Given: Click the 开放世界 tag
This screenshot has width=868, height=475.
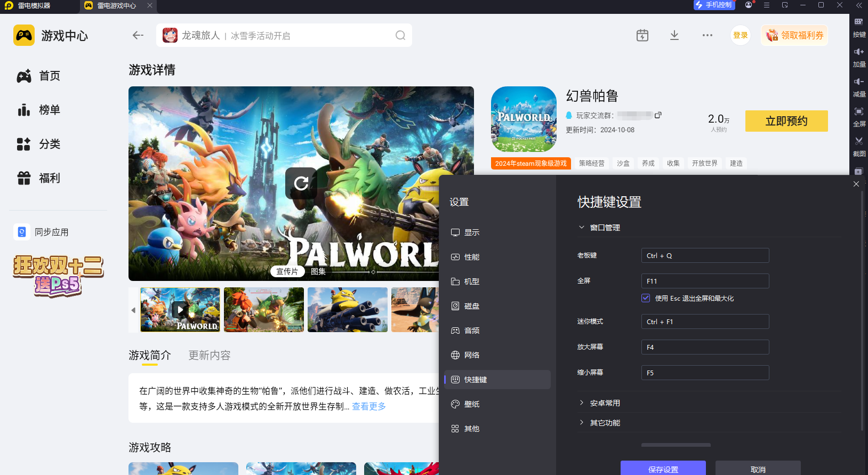Looking at the screenshot, I should click(705, 163).
